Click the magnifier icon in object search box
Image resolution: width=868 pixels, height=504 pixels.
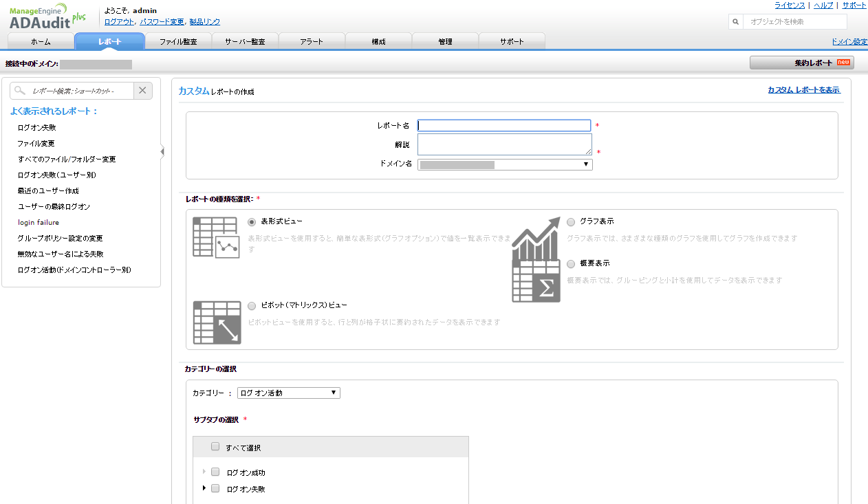coord(735,21)
